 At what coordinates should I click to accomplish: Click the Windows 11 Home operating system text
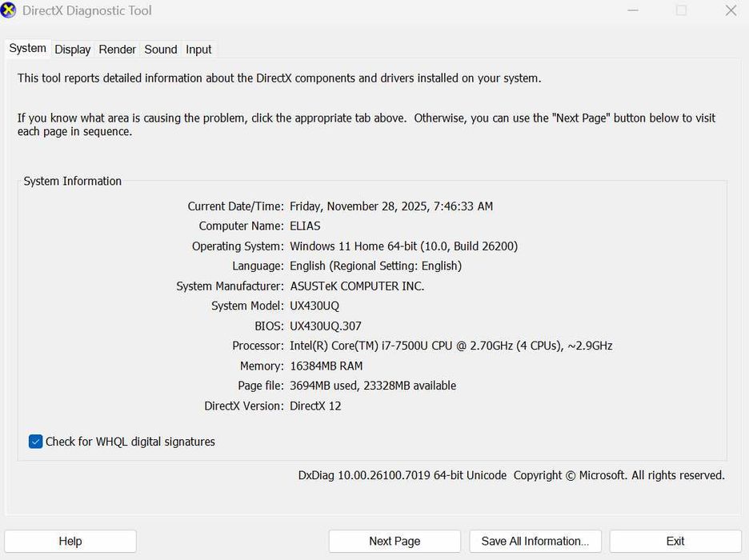[x=403, y=246]
